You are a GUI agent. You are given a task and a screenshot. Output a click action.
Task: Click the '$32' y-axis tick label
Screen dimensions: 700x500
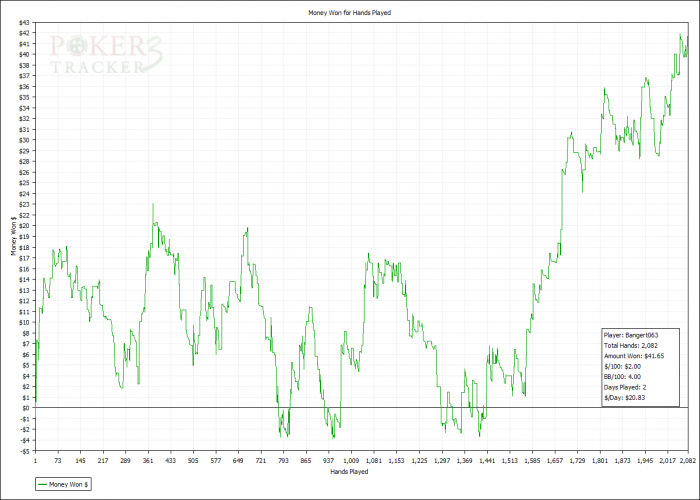24,119
